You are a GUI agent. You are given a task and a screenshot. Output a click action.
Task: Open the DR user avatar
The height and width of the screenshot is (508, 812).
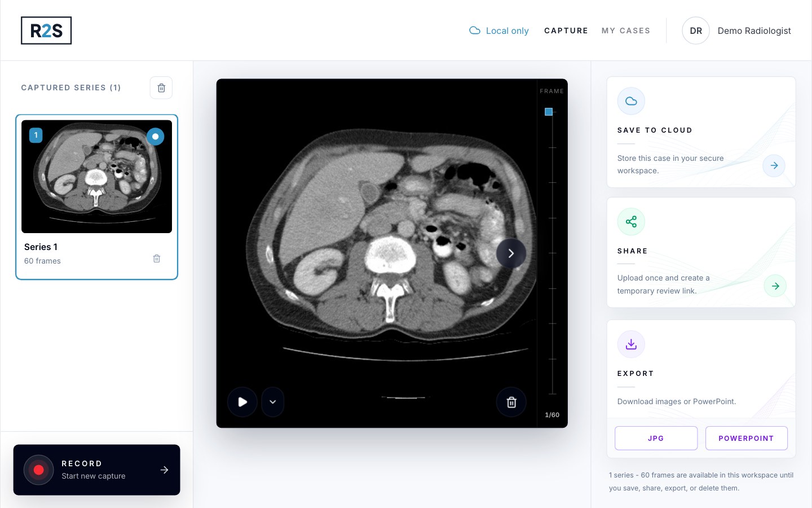696,30
